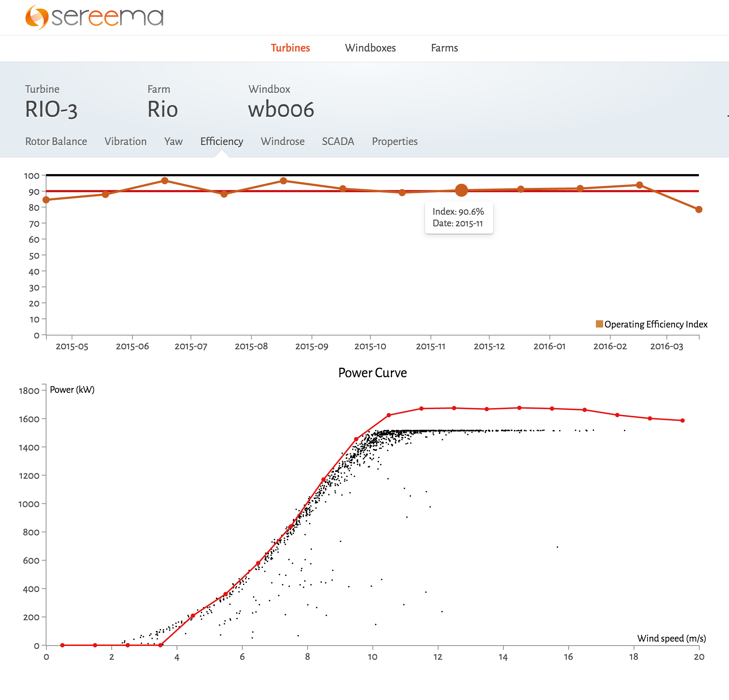Click the RIO-3 turbine title

pyautogui.click(x=52, y=109)
